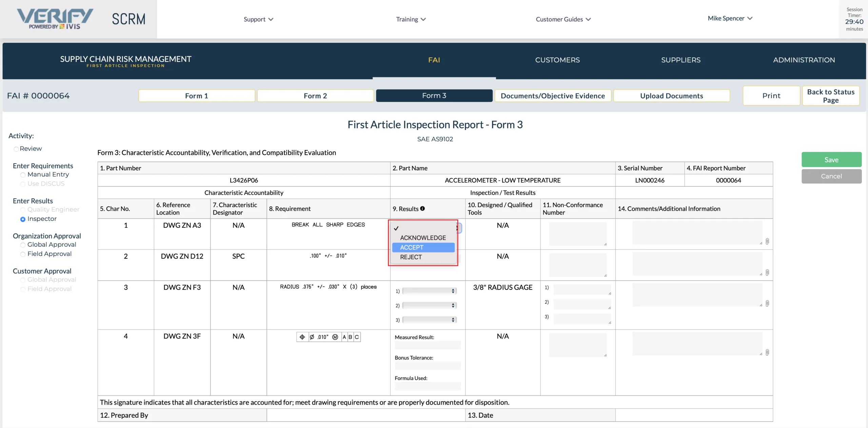Click attachment paperclip for characteristic 3
The image size is (868, 428).
(x=767, y=303)
